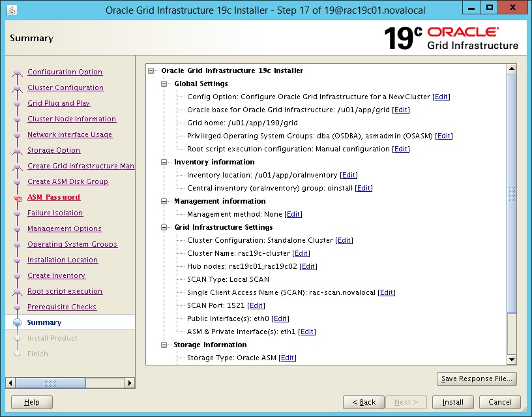Edit the SCAN Port value
Screen dimensions: 532x417
256,305
